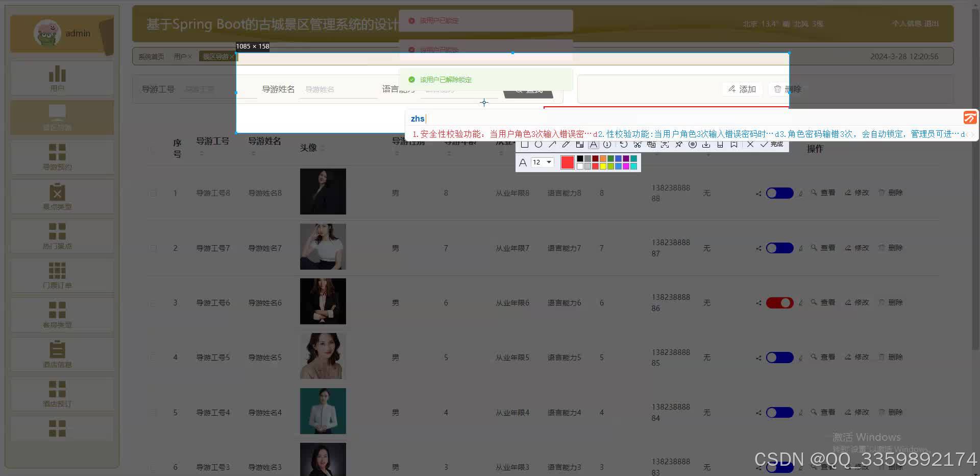Select the arrow annotation tool
The height and width of the screenshot is (476, 980).
coord(552,145)
